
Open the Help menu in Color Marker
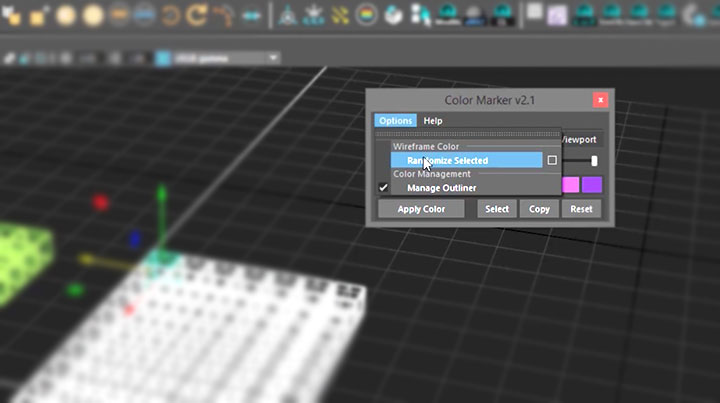(x=433, y=121)
